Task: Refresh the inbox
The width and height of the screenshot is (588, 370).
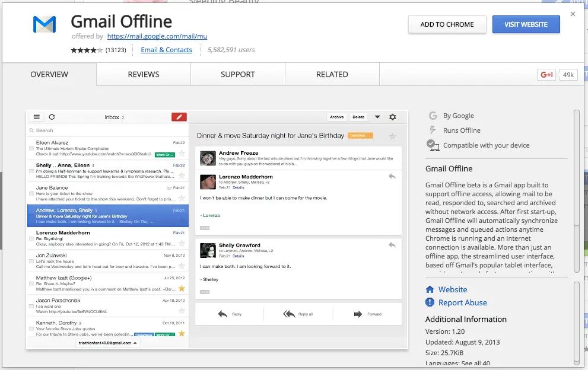Action: click(52, 117)
